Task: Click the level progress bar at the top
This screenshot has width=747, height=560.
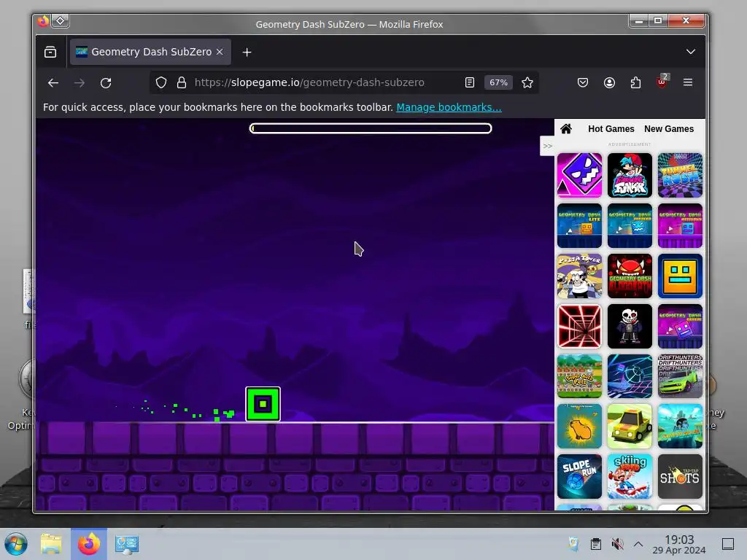Action: tap(371, 128)
